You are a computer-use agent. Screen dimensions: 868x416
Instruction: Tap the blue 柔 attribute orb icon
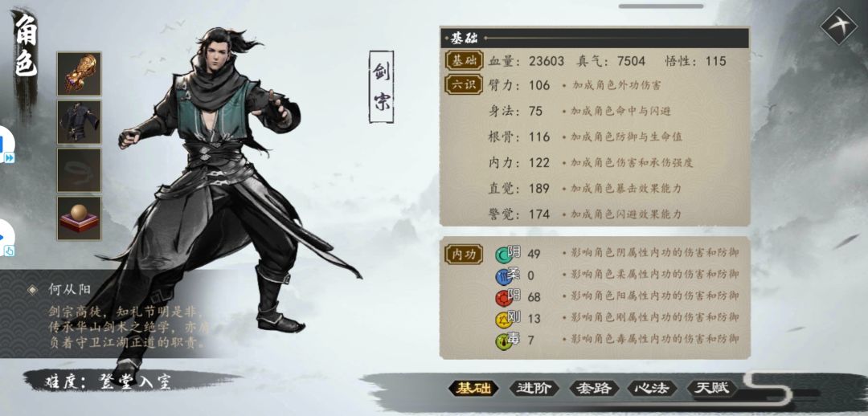click(504, 275)
